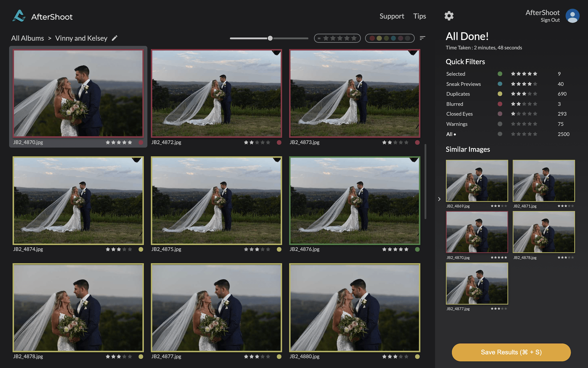Select the JB2_4880.jpg thumbnail
588x368 pixels.
355,307
